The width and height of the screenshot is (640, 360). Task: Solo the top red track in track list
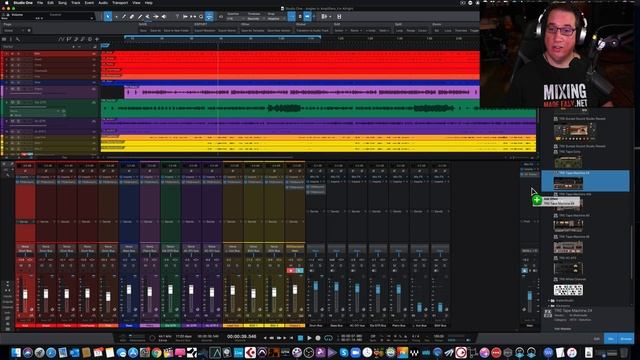click(x=18, y=53)
